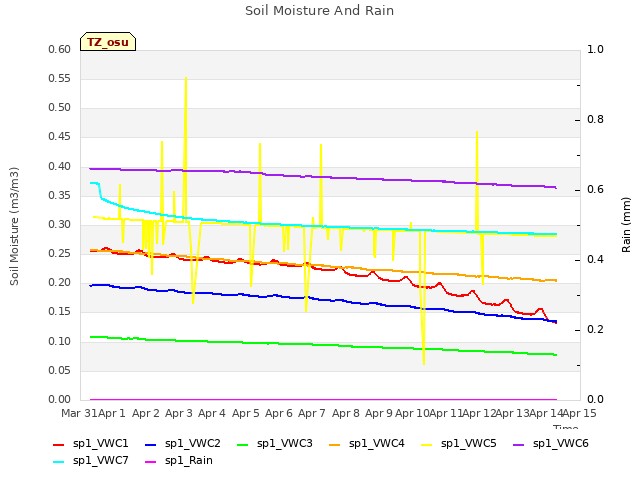640x480 pixels.
Task: Click the TZ_osu site label badge
Action: [x=108, y=42]
